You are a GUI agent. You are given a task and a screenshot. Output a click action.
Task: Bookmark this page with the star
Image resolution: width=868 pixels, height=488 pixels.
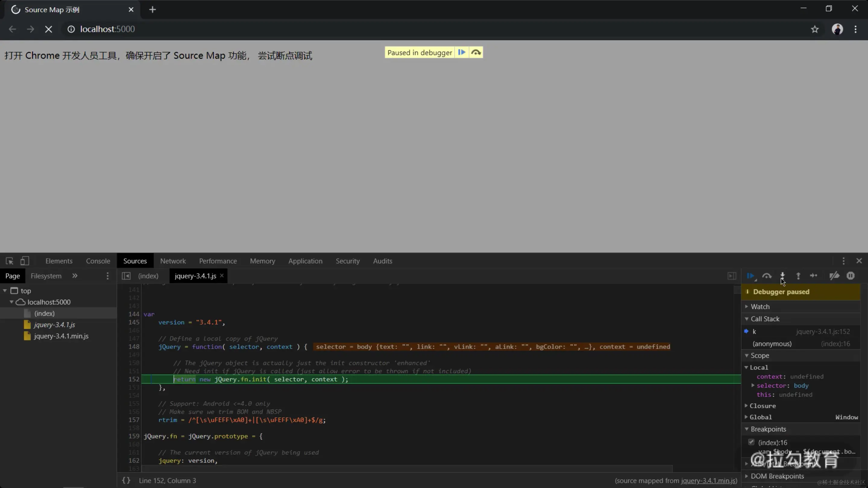click(x=814, y=29)
